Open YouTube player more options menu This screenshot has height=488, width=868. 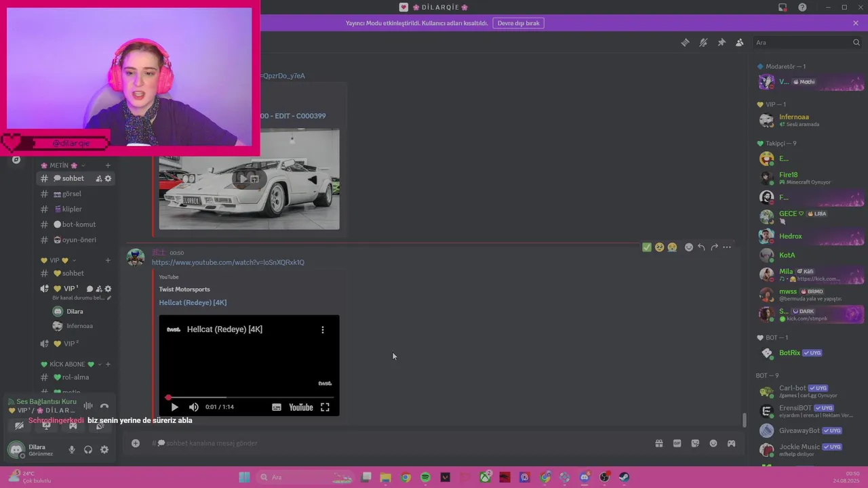point(323,329)
